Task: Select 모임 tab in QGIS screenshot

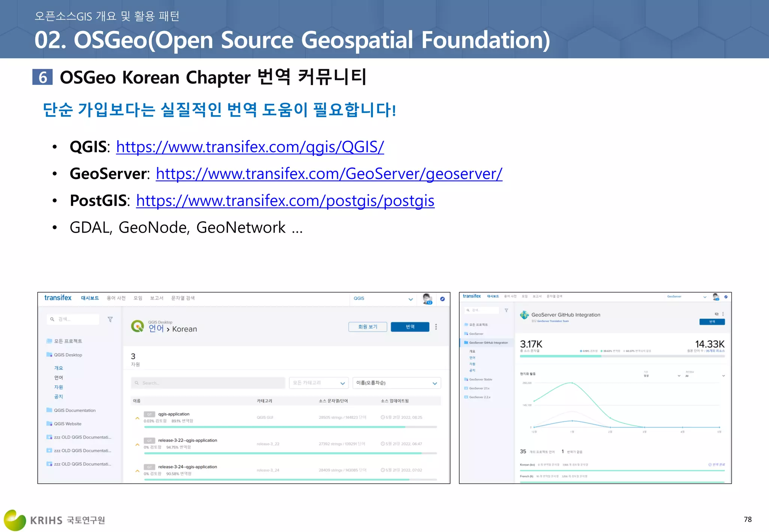Action: click(138, 298)
